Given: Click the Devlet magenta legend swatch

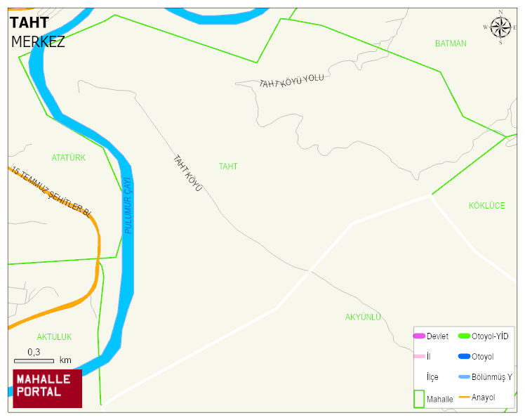Looking at the screenshot, I should point(419,336).
